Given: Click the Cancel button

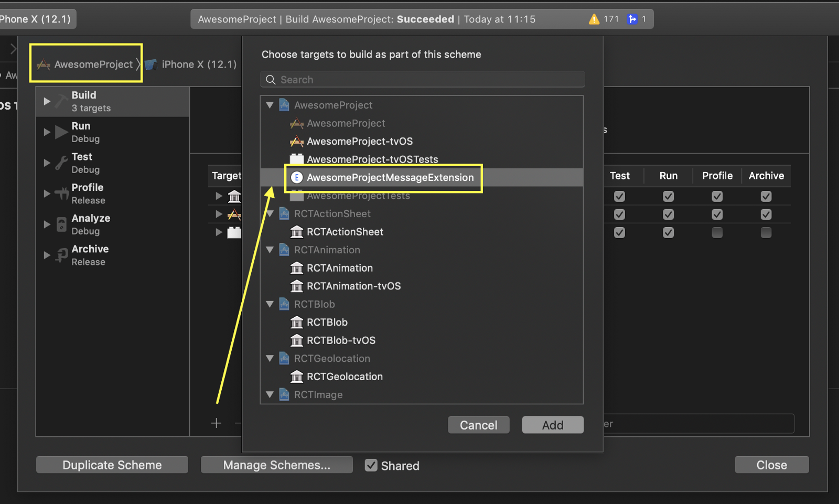Looking at the screenshot, I should tap(479, 425).
